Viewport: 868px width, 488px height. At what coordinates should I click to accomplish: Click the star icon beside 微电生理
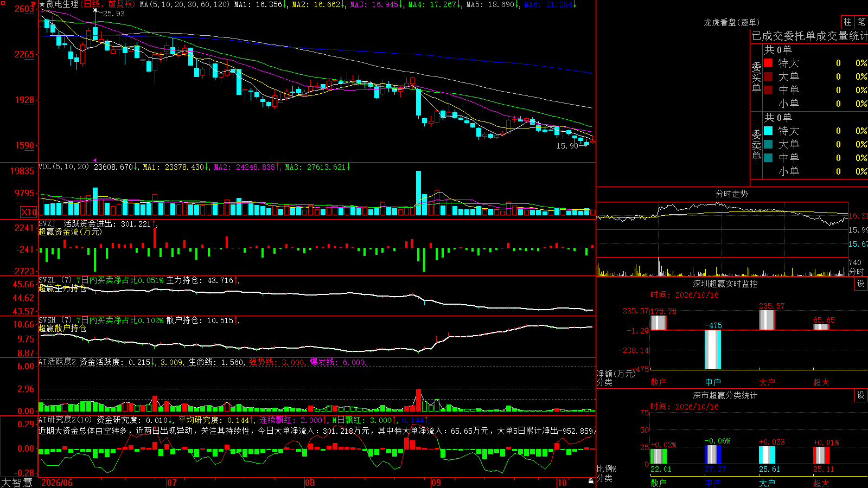coord(42,4)
